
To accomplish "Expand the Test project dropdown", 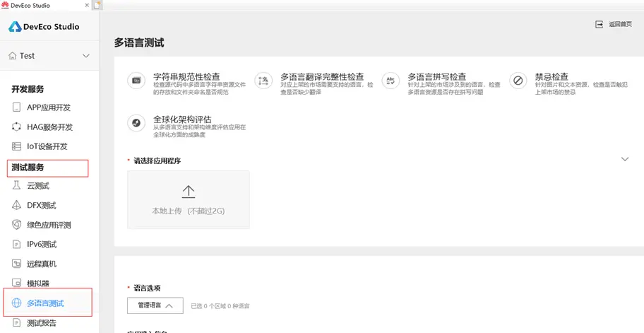I will pyautogui.click(x=86, y=56).
